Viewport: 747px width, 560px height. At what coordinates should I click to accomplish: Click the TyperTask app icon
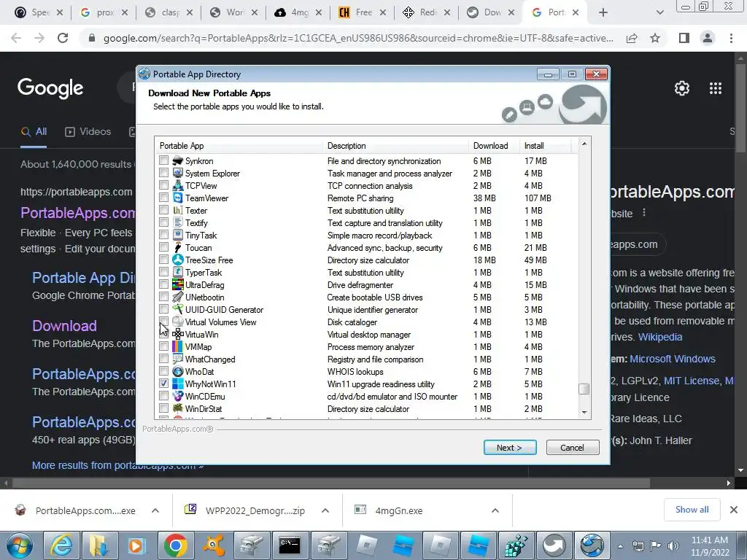coord(178,273)
